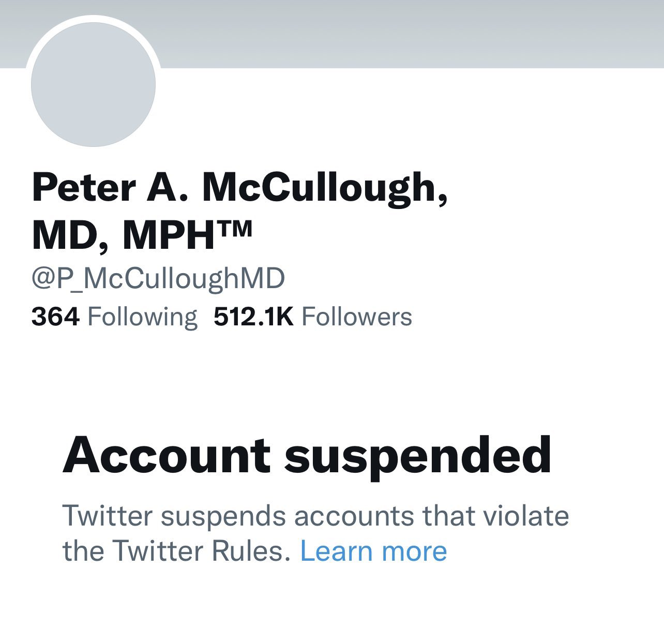Open the "Followers" list label
The height and width of the screenshot is (644, 664).
tap(356, 317)
